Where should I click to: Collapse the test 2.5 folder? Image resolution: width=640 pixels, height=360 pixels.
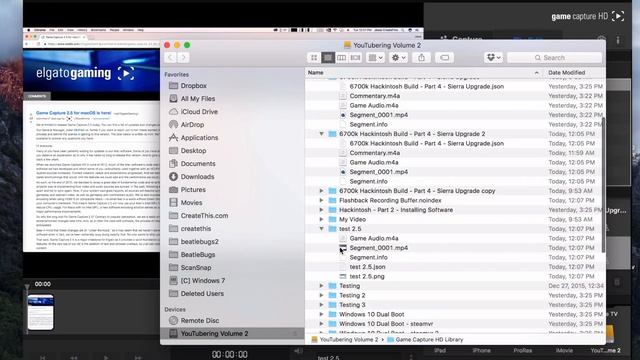pyautogui.click(x=321, y=229)
